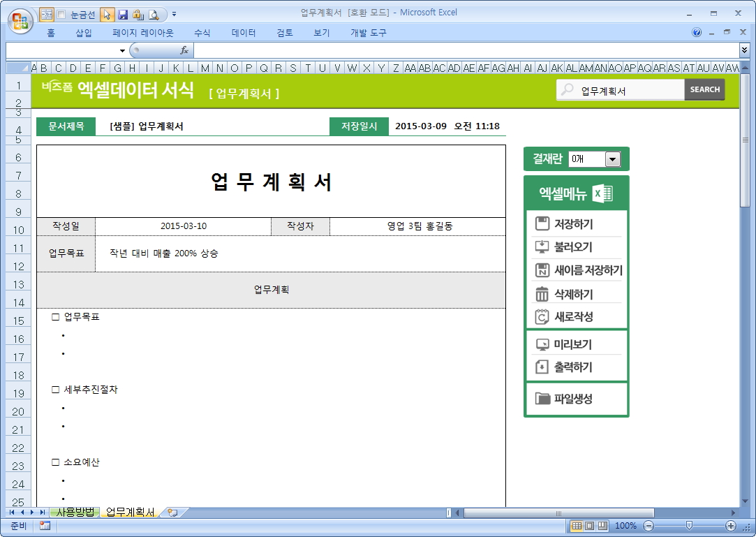Click the zoom slider handle
The image size is (756, 537).
point(689,525)
